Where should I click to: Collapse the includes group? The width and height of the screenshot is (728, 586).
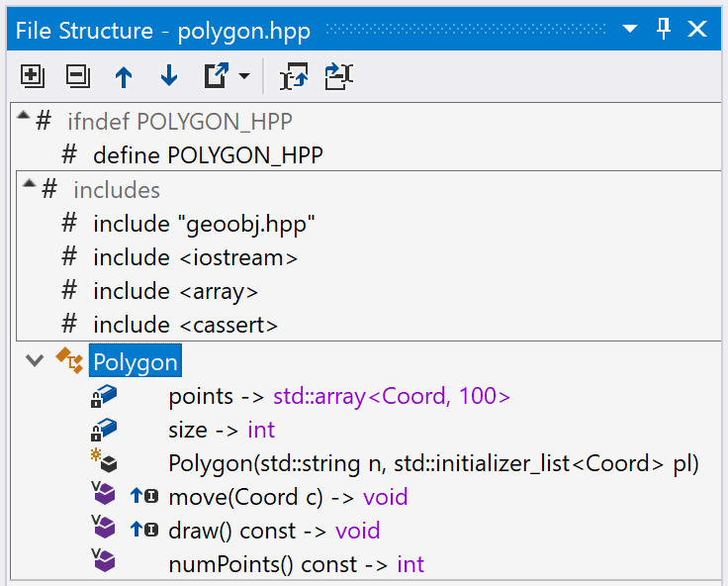(29, 183)
